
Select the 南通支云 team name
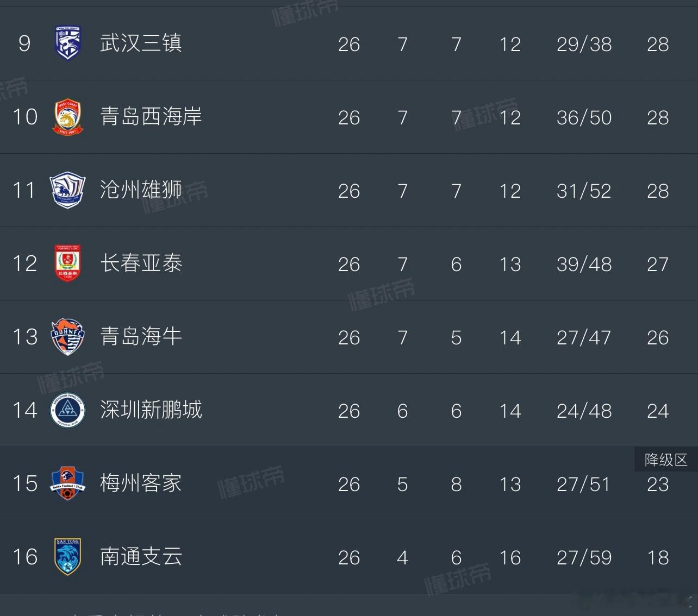click(141, 557)
